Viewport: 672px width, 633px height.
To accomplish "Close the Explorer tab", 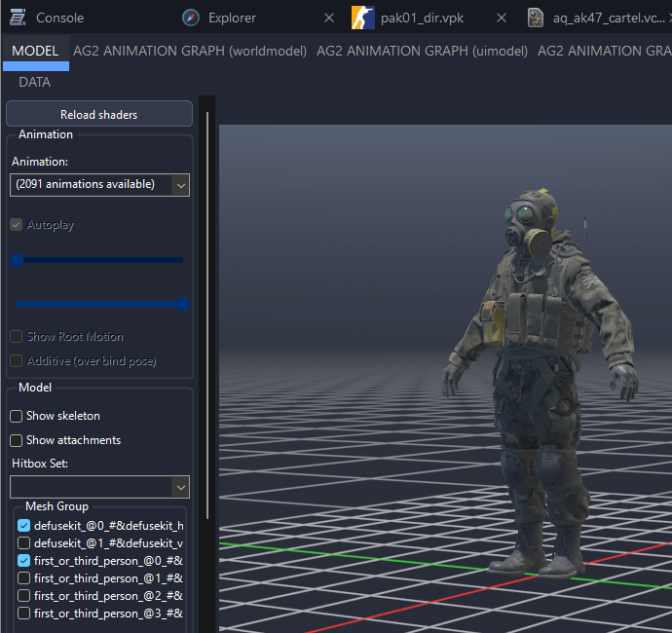I will click(x=329, y=18).
